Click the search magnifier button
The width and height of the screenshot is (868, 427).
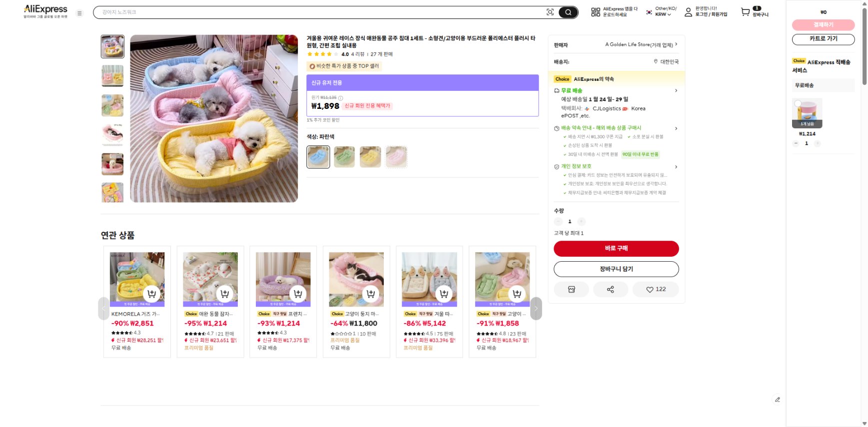(x=568, y=12)
